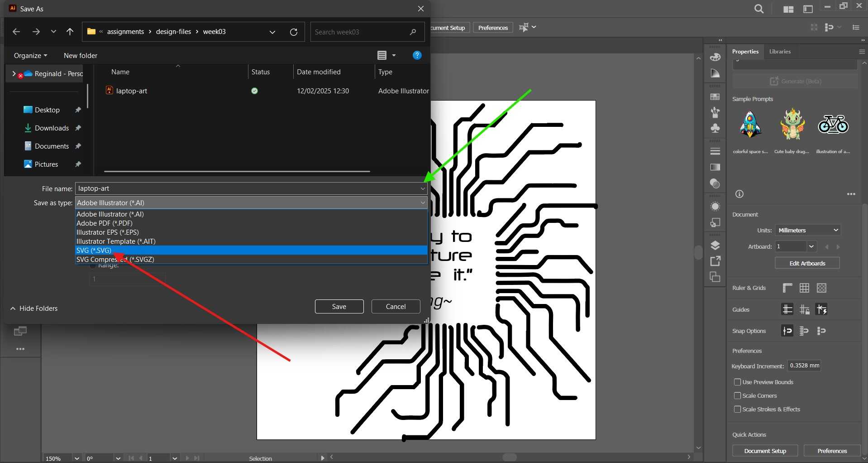Enable Scale Strokes & Effects checkbox
This screenshot has width=868, height=463.
[x=737, y=409]
